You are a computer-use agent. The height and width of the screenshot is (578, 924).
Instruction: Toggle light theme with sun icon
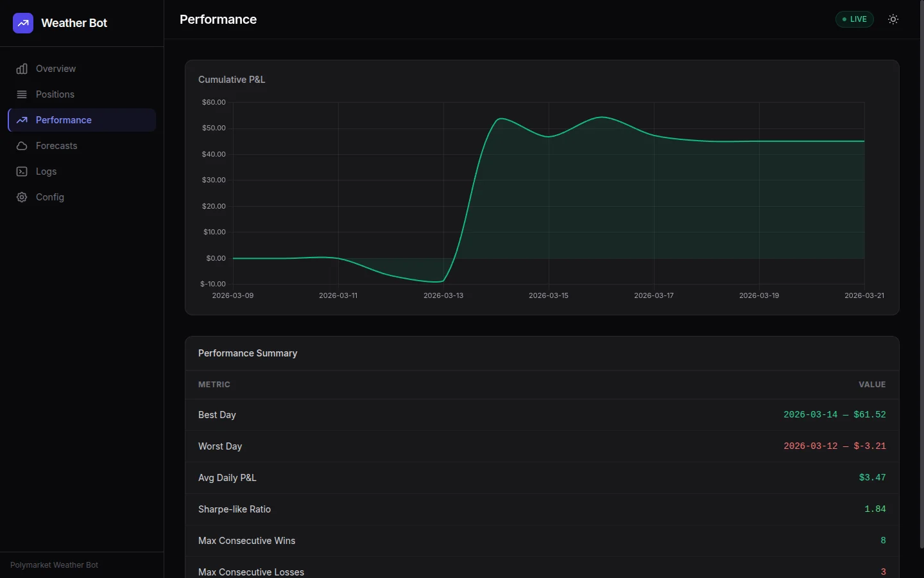[893, 19]
